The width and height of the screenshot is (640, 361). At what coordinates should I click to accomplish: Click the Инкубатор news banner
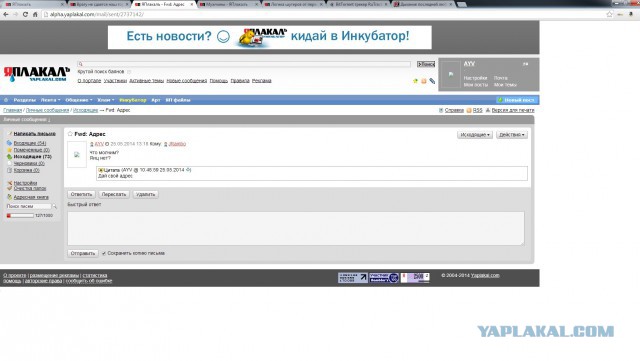(x=269, y=37)
